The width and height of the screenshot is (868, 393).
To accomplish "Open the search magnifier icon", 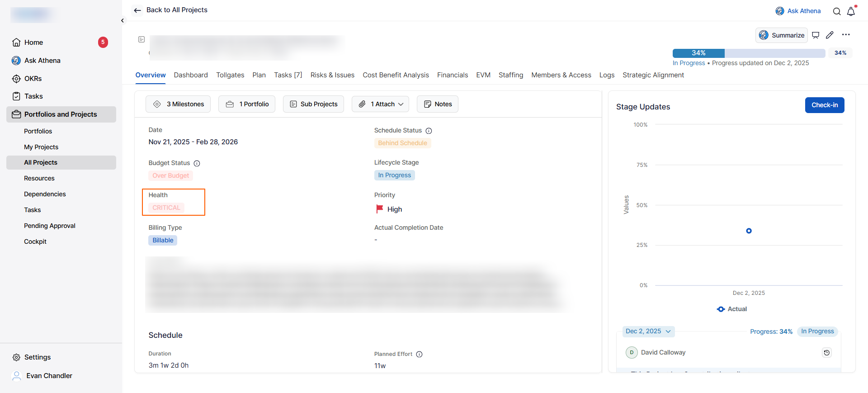I will tap(837, 11).
